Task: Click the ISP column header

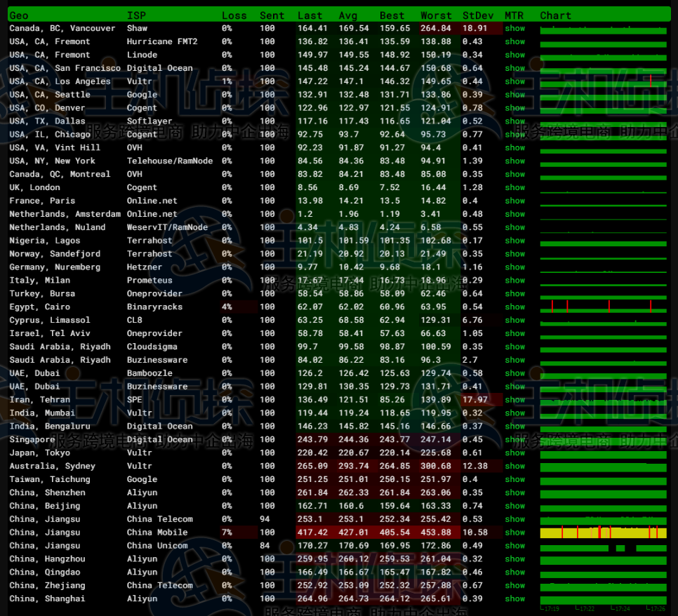Action: [136, 15]
